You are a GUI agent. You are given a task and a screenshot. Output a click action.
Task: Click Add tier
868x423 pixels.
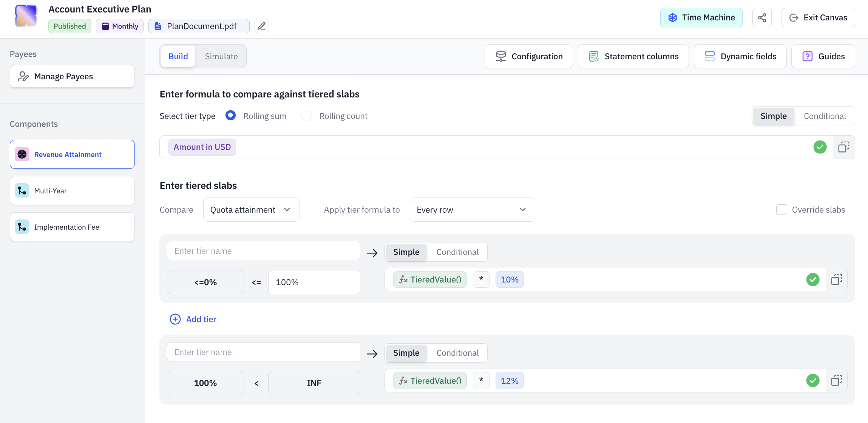pyautogui.click(x=193, y=319)
